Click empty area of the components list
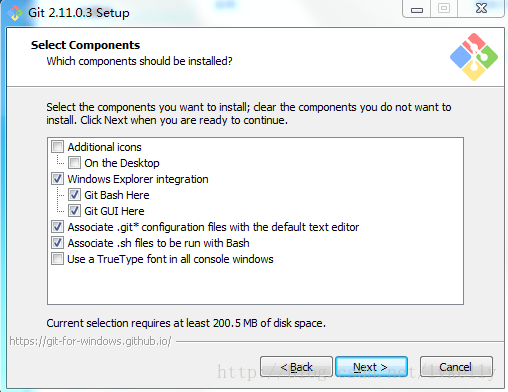This screenshot has width=508, height=392. click(x=255, y=285)
